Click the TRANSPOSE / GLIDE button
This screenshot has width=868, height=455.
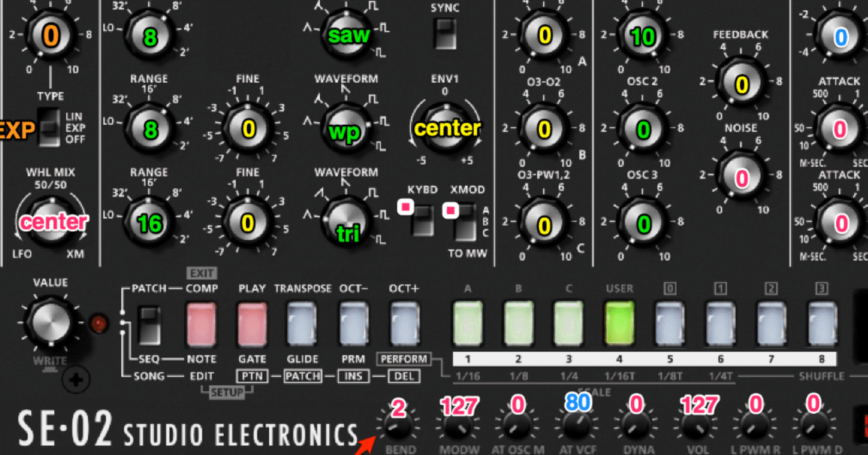[x=302, y=323]
